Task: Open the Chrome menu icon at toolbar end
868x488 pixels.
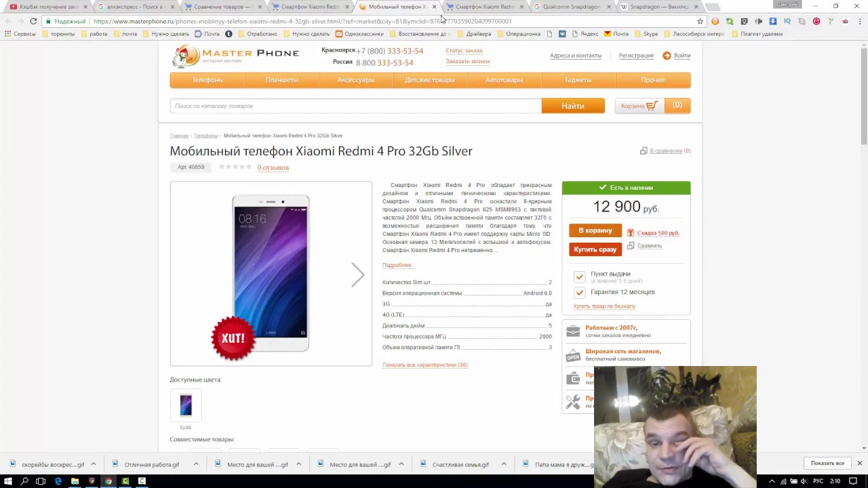Action: click(x=859, y=21)
